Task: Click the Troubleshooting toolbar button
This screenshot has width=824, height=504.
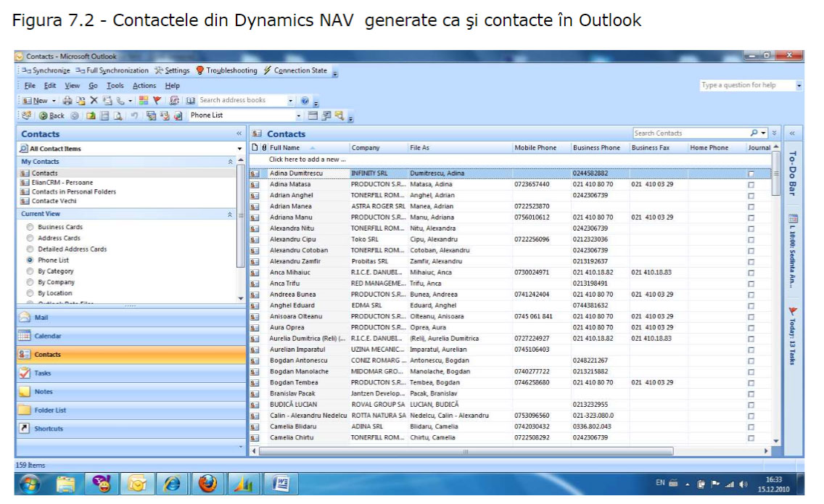Action: pos(226,70)
